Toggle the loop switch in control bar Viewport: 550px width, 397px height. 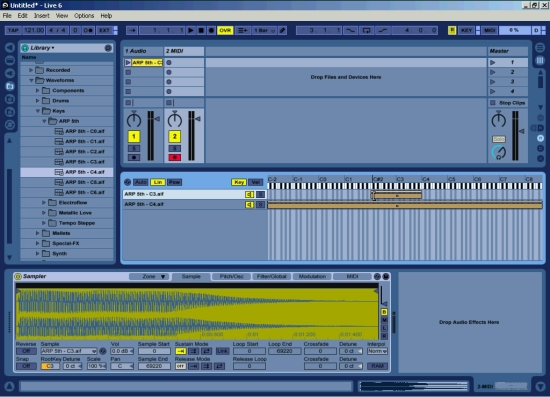tap(366, 31)
